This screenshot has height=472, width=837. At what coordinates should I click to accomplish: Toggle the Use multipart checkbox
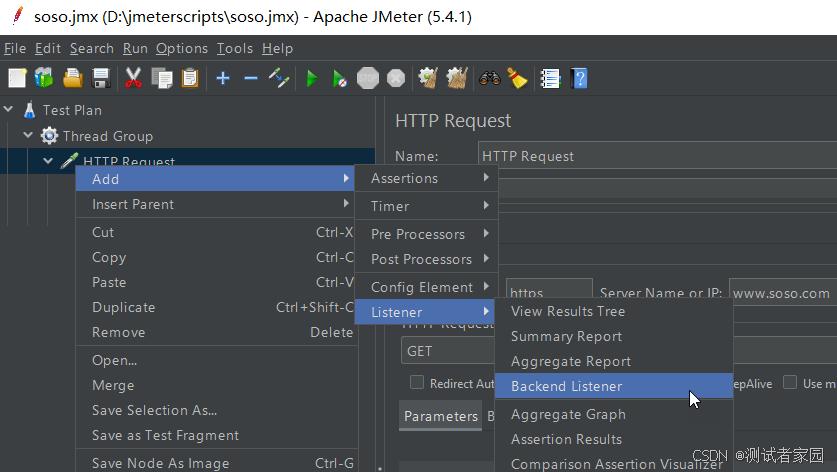[790, 382]
